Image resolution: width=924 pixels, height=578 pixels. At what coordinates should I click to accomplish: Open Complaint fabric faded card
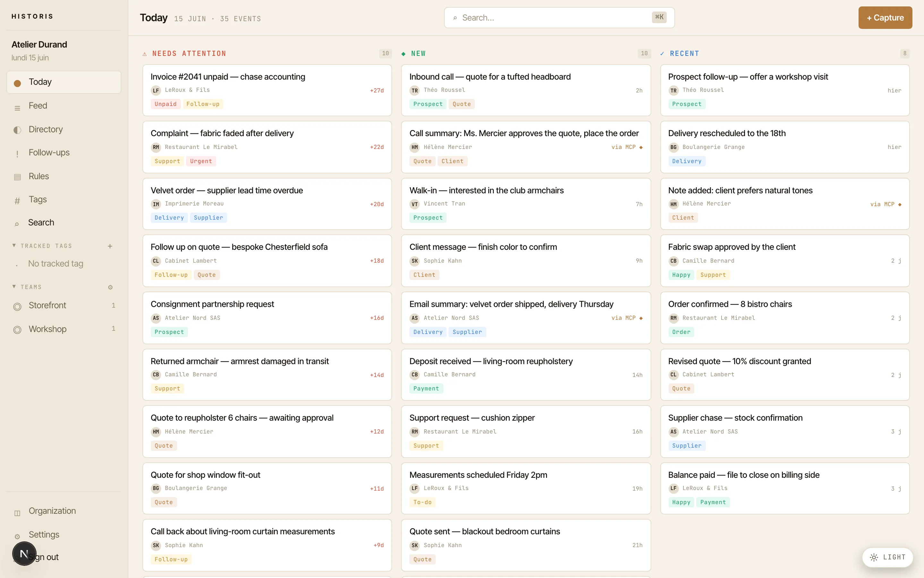tap(267, 147)
